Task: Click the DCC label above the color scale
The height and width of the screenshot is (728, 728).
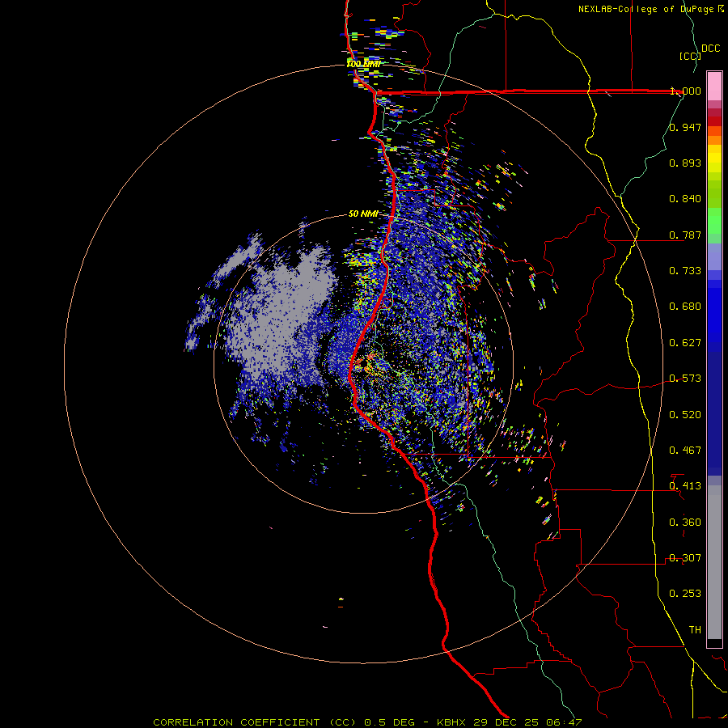Action: pyautogui.click(x=711, y=49)
